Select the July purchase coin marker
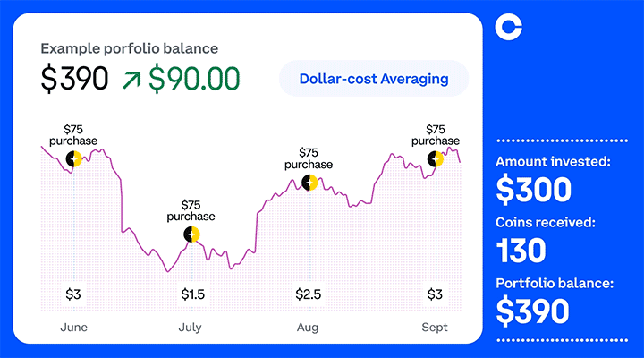 pyautogui.click(x=191, y=234)
